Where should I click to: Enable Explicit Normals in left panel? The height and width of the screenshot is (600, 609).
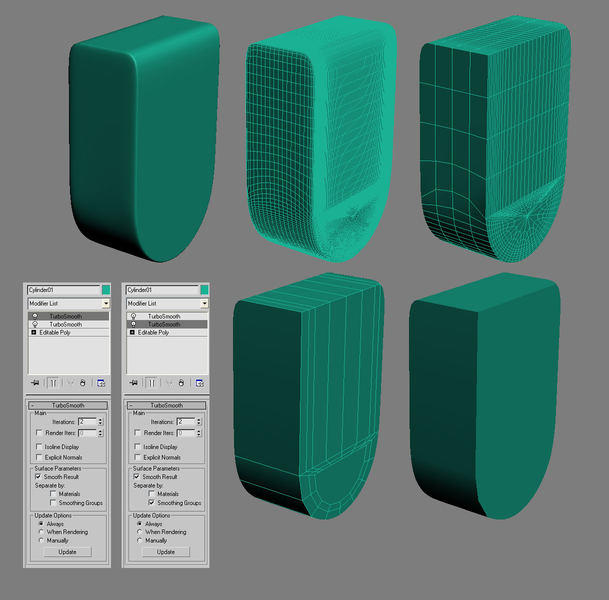click(39, 457)
